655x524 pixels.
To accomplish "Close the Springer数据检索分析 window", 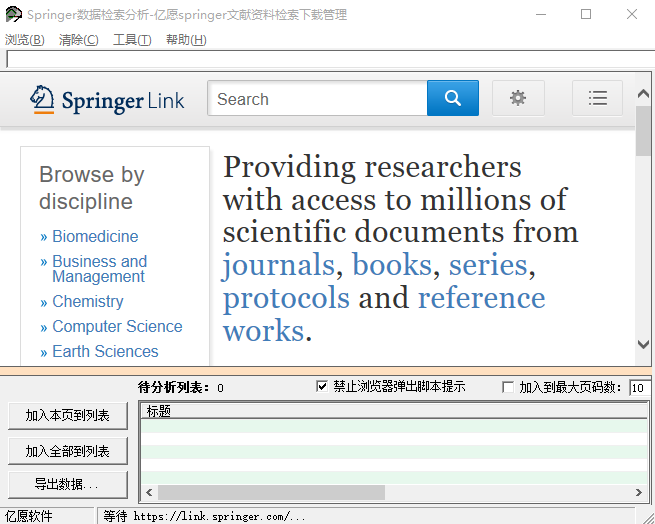I will coord(632,14).
